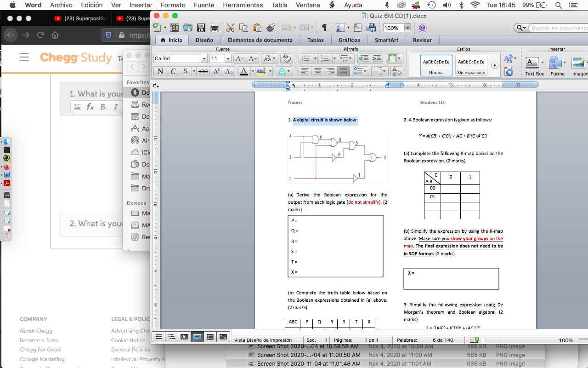Viewport: 588px width, 368px height.
Task: Save the document with the floppy disk icon
Action: tap(201, 28)
